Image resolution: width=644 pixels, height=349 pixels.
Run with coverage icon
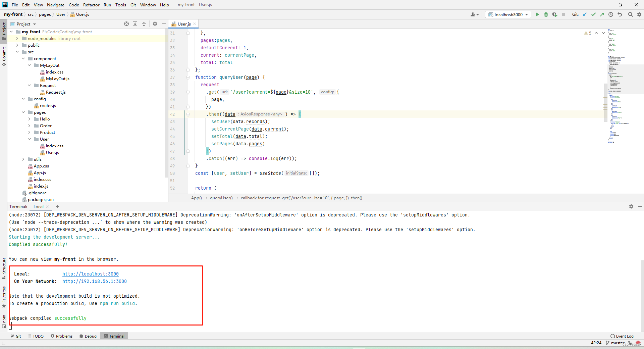[x=555, y=14]
